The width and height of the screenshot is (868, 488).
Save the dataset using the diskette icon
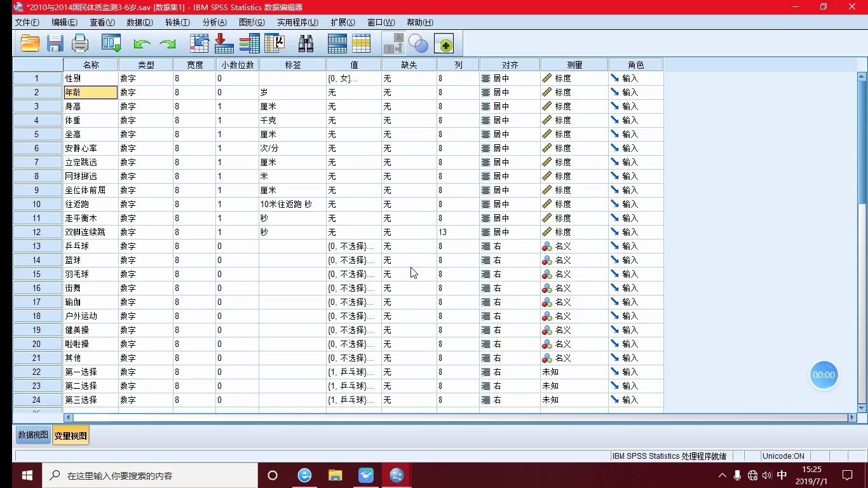pos(55,43)
